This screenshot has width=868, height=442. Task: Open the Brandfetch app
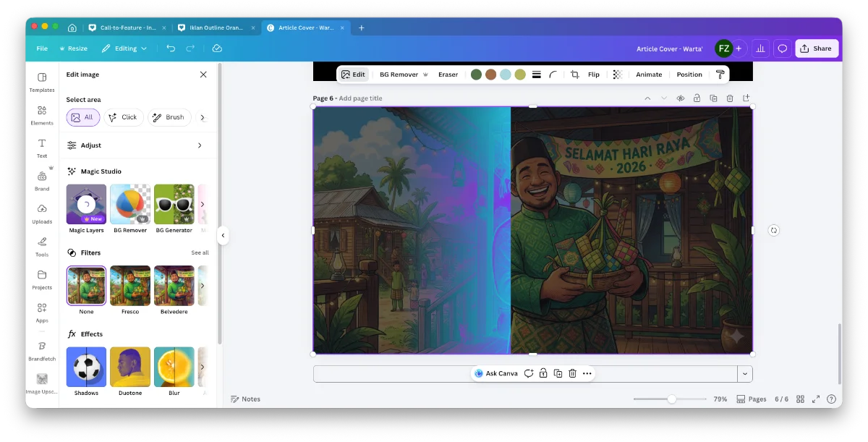pyautogui.click(x=42, y=350)
